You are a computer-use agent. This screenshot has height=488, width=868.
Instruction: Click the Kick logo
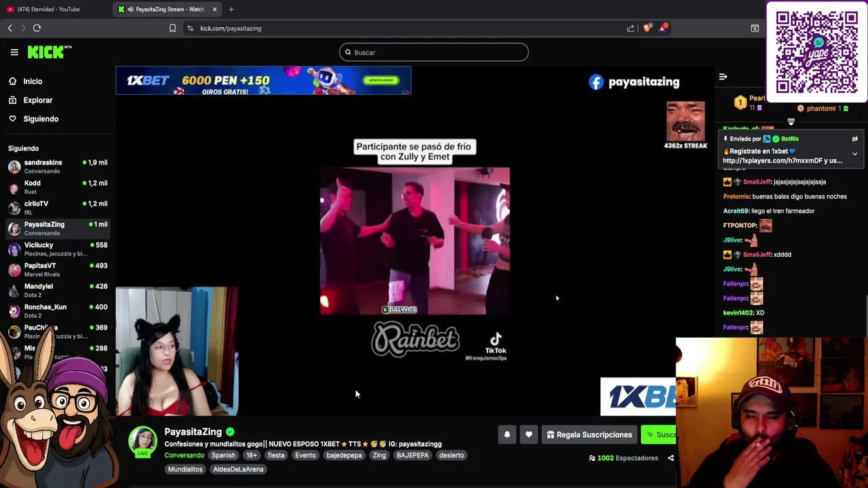click(x=50, y=52)
